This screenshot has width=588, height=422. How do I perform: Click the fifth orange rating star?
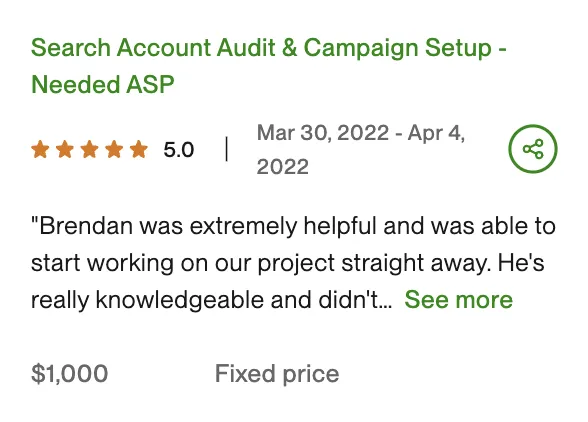pos(139,149)
